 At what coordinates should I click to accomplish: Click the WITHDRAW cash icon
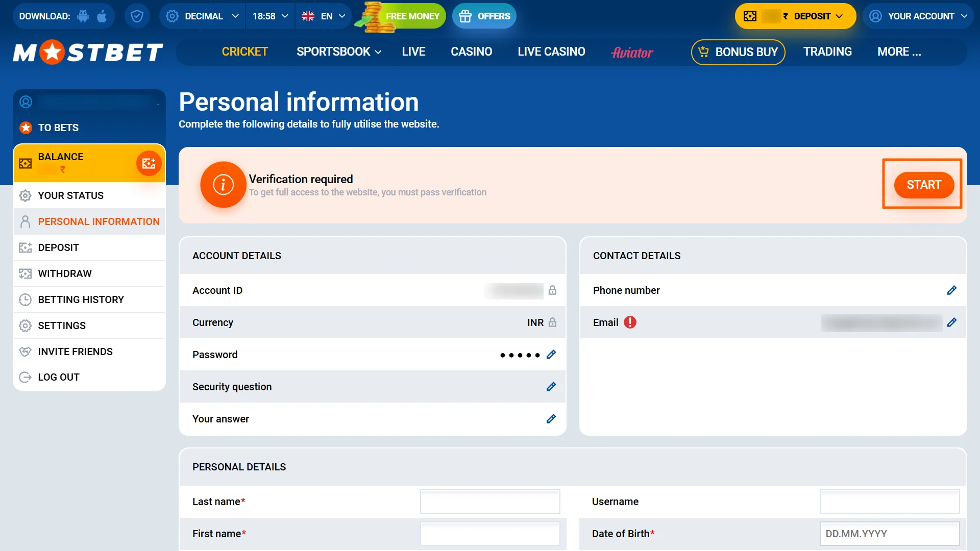click(25, 273)
